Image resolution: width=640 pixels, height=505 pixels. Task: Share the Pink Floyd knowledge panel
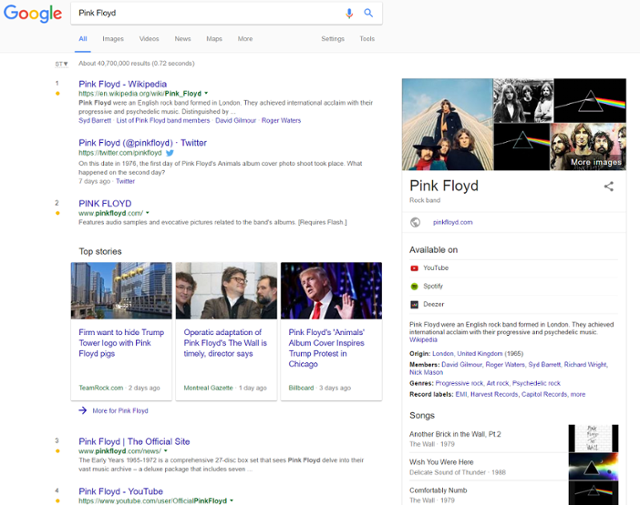pos(609,186)
